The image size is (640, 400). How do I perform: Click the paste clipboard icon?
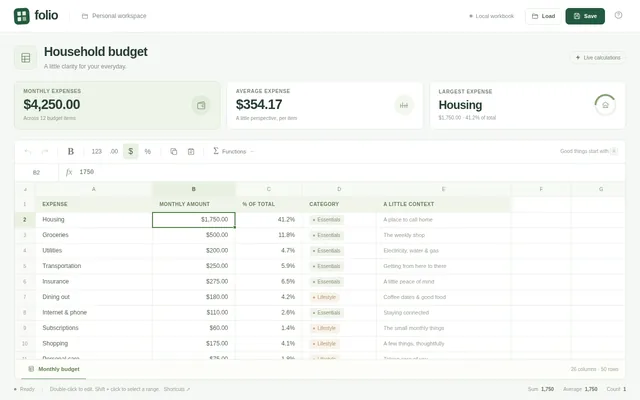pyautogui.click(x=191, y=151)
